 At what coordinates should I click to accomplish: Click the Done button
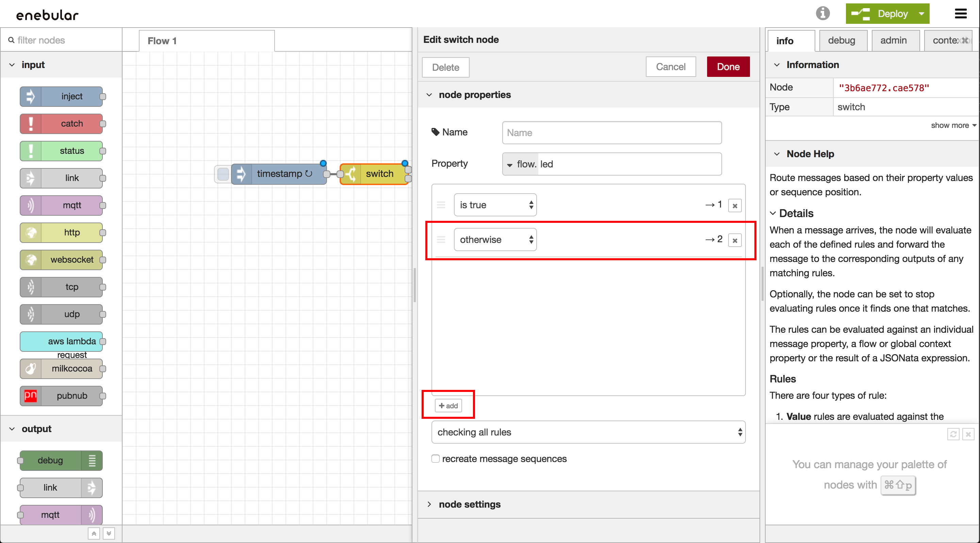pyautogui.click(x=728, y=67)
